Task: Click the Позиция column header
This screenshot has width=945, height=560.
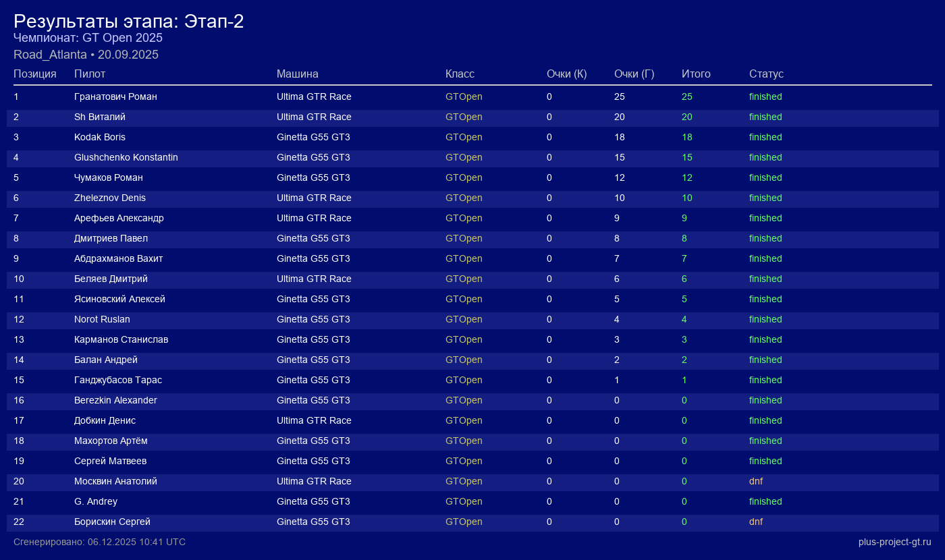Action: 35,74
